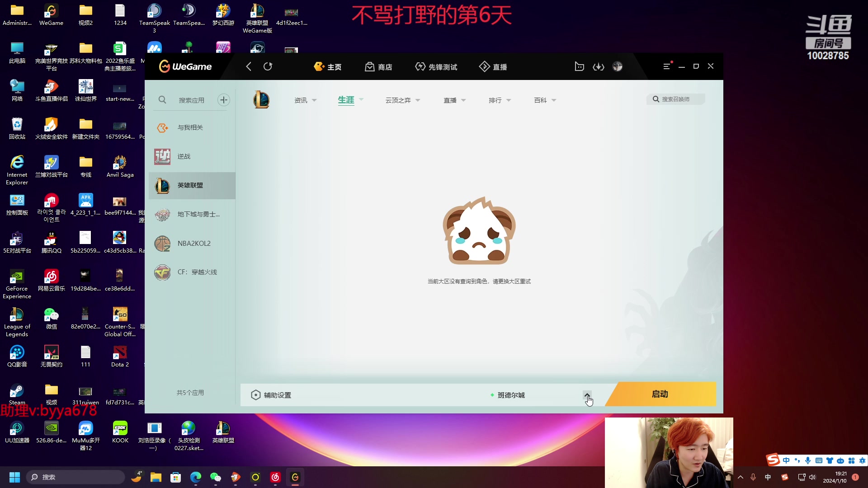Select 与我相关 in the sidebar
Screen dimensions: 868x488
click(192, 128)
